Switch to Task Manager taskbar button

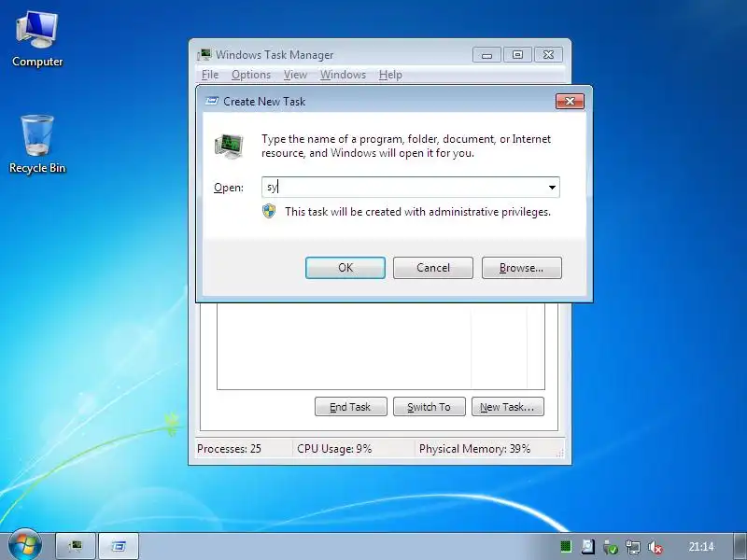point(76,546)
